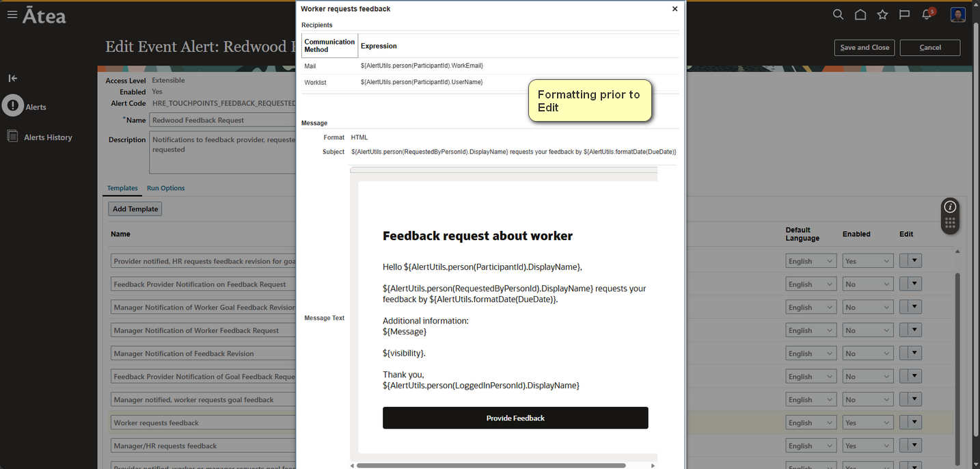Click the Worklist recipient row
The height and width of the screenshot is (469, 980).
[490, 82]
